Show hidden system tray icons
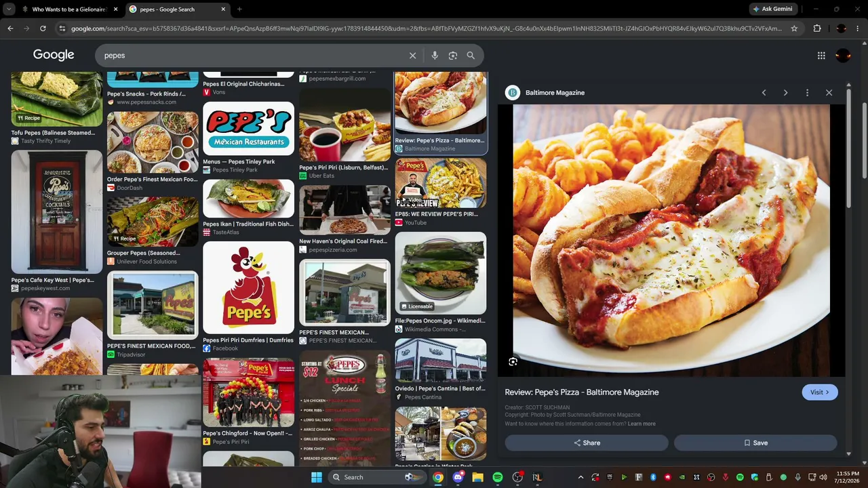The image size is (868, 488). pyautogui.click(x=580, y=477)
